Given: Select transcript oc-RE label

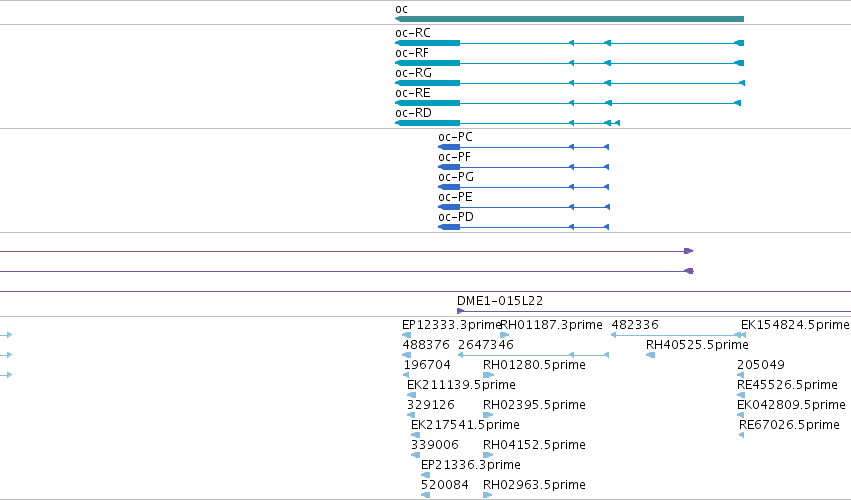Looking at the screenshot, I should pos(413,93).
